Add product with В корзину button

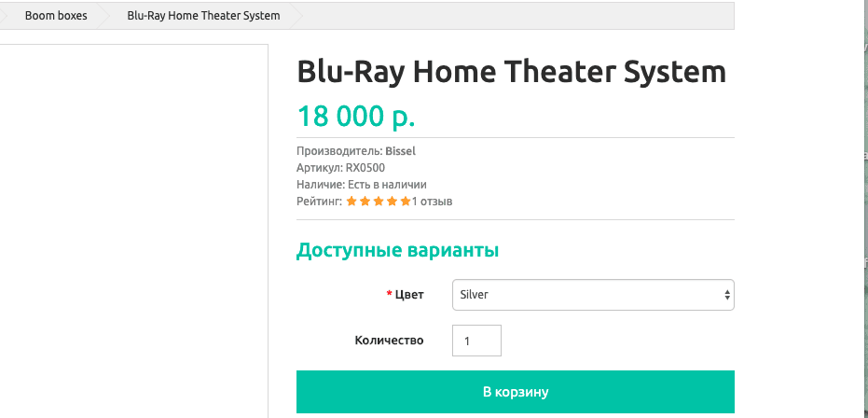pyautogui.click(x=516, y=392)
